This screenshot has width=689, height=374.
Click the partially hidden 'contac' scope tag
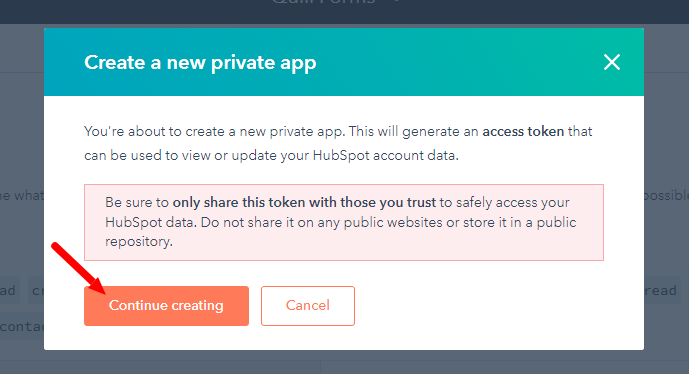(x=22, y=327)
